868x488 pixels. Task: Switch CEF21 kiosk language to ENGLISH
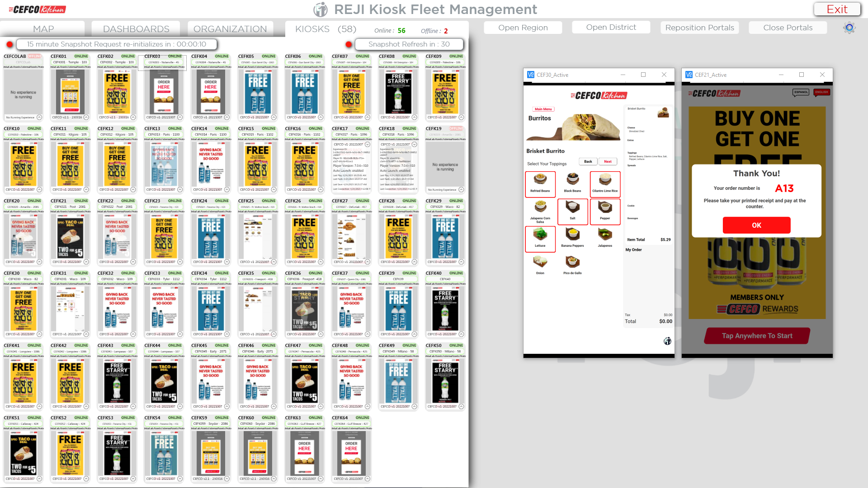[821, 92]
